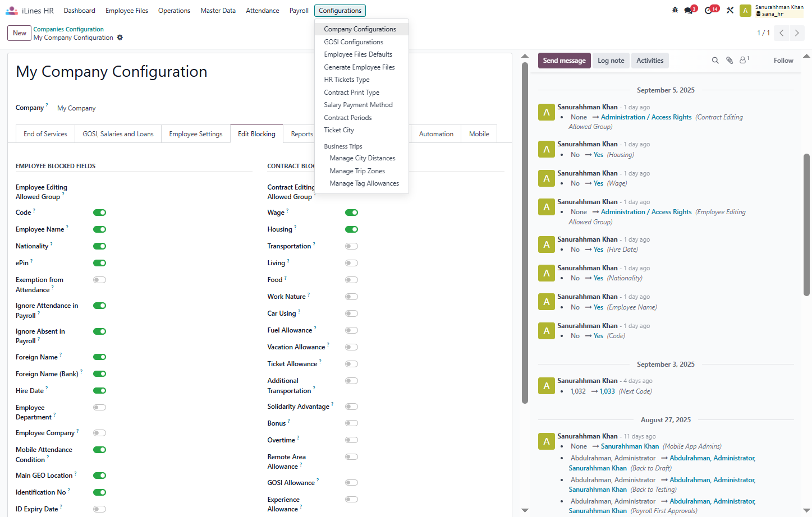
Task: Click the Log note button
Action: click(611, 61)
